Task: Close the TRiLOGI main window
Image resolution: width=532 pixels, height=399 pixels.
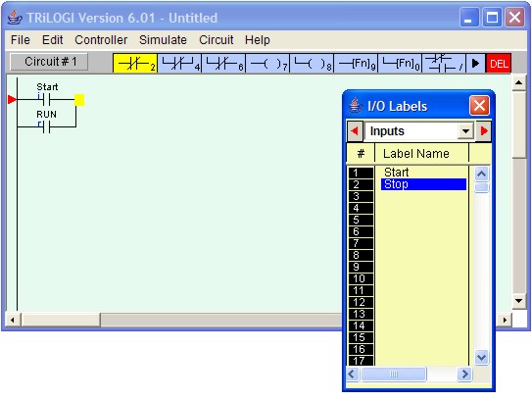Action: (514, 17)
